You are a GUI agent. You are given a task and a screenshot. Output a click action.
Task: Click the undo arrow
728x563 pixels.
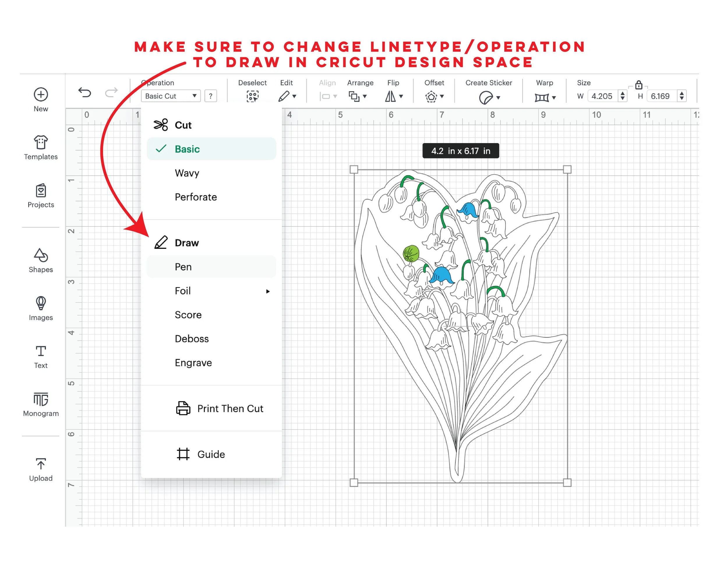[x=84, y=92]
